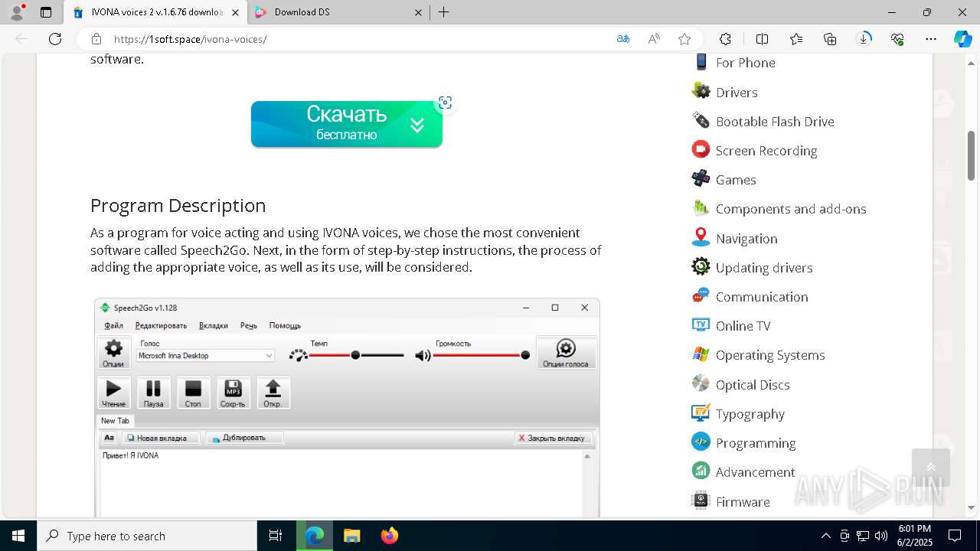Click the Program Description heading
Screen dimensions: 980x551
[x=178, y=205]
